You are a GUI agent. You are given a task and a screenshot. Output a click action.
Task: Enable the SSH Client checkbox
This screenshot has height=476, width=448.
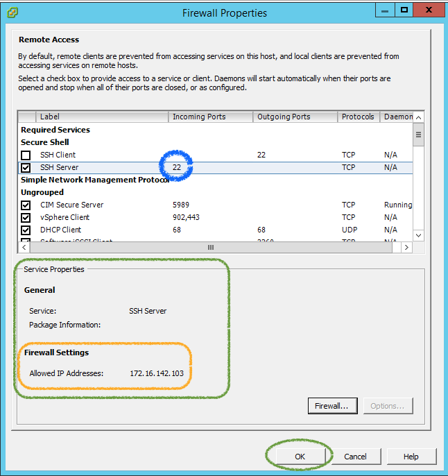[26, 155]
